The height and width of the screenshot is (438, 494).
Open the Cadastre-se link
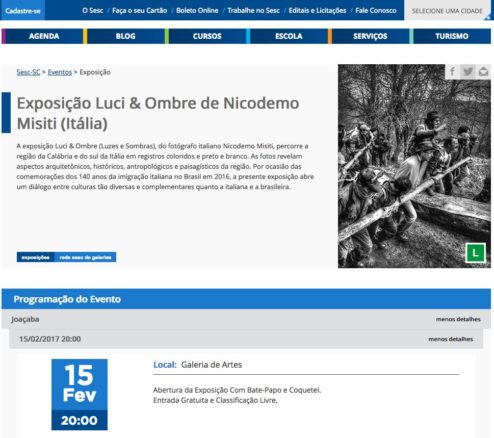23,11
